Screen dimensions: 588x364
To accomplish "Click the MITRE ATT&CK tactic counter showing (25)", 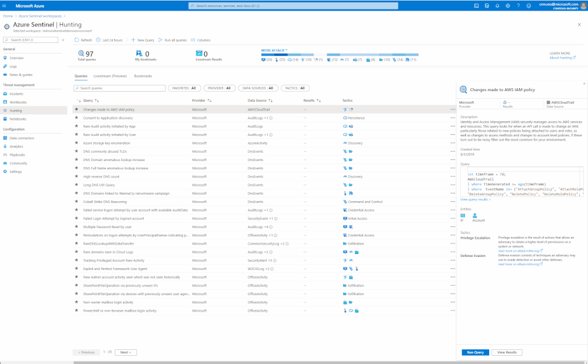I will tap(280, 59).
